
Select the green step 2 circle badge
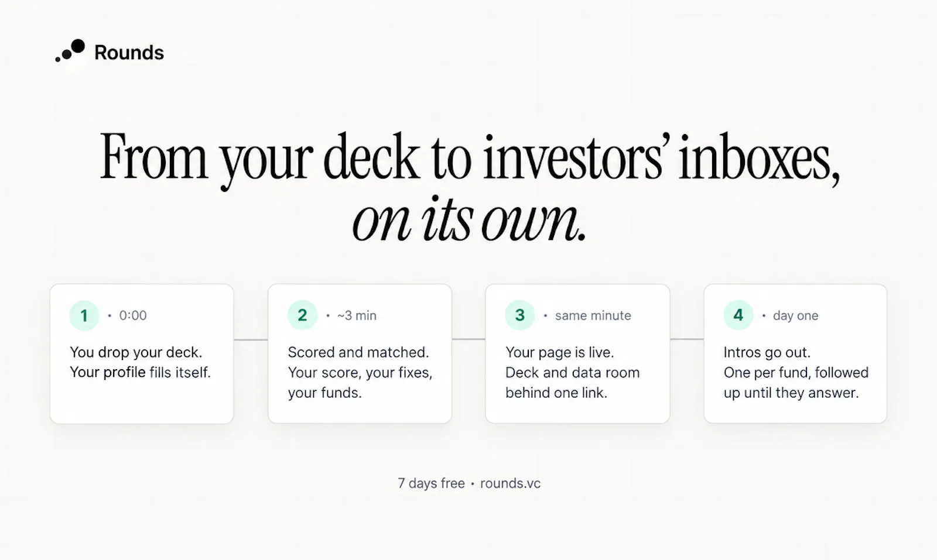[x=302, y=315]
